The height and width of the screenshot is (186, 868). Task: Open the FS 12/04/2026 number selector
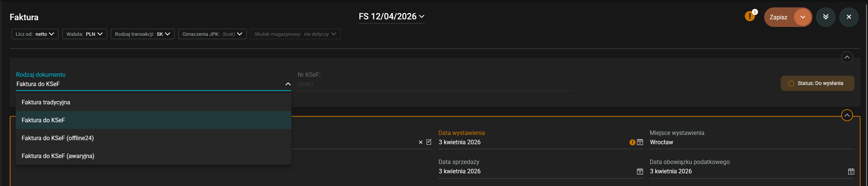pos(391,16)
